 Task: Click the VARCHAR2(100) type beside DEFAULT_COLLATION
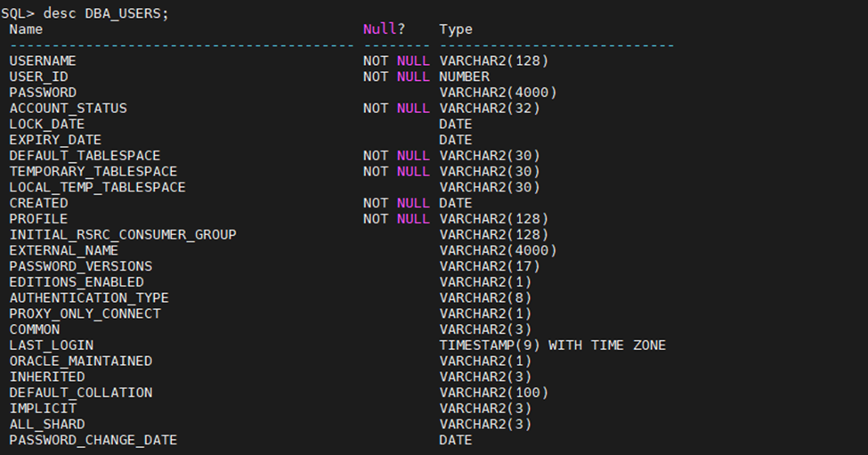pyautogui.click(x=494, y=393)
